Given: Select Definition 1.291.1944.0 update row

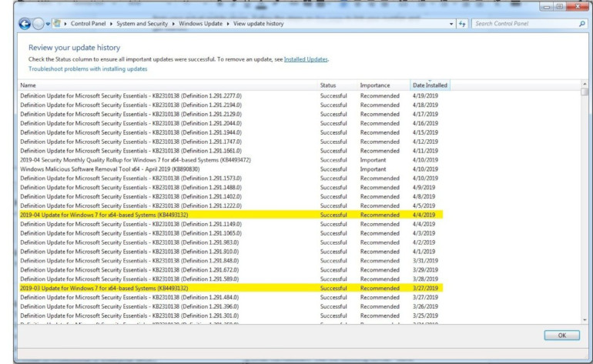Looking at the screenshot, I should [x=231, y=132].
